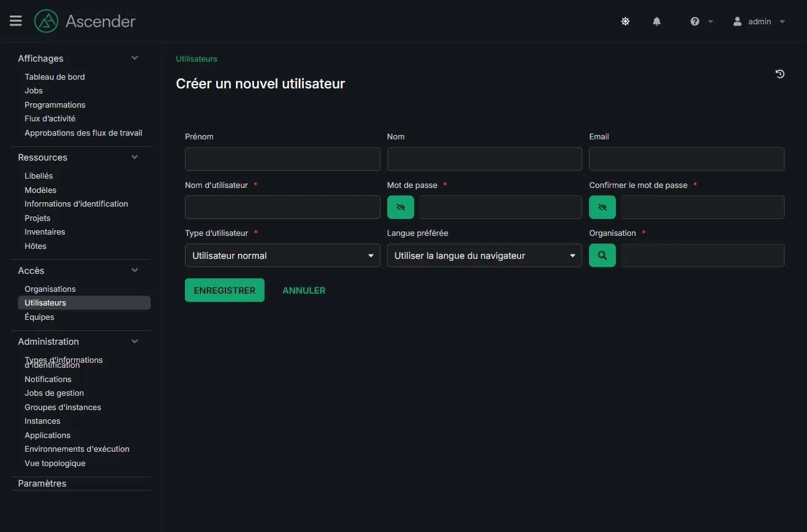807x532 pixels.
Task: Toggle the light/dark theme icon
Action: pyautogui.click(x=625, y=21)
